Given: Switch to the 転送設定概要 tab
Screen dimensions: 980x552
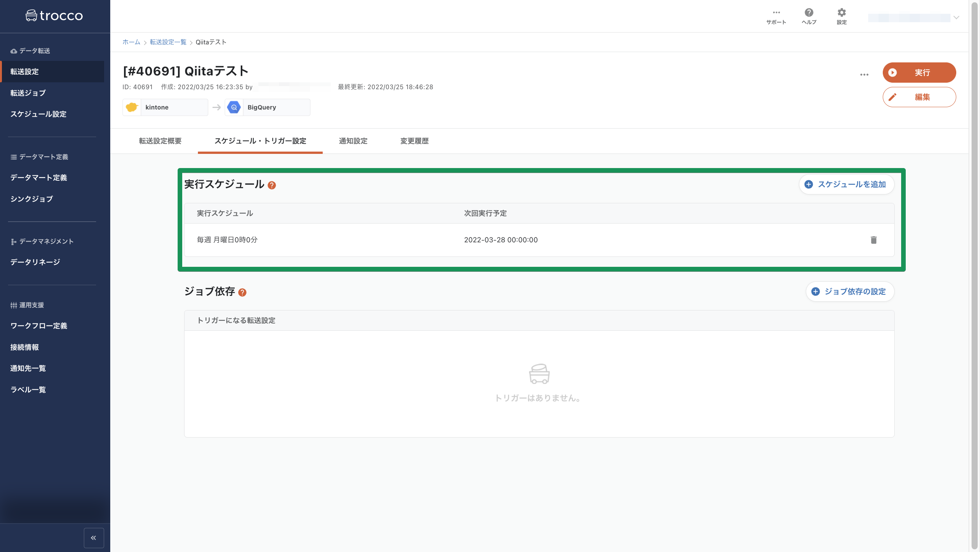Looking at the screenshot, I should (160, 141).
